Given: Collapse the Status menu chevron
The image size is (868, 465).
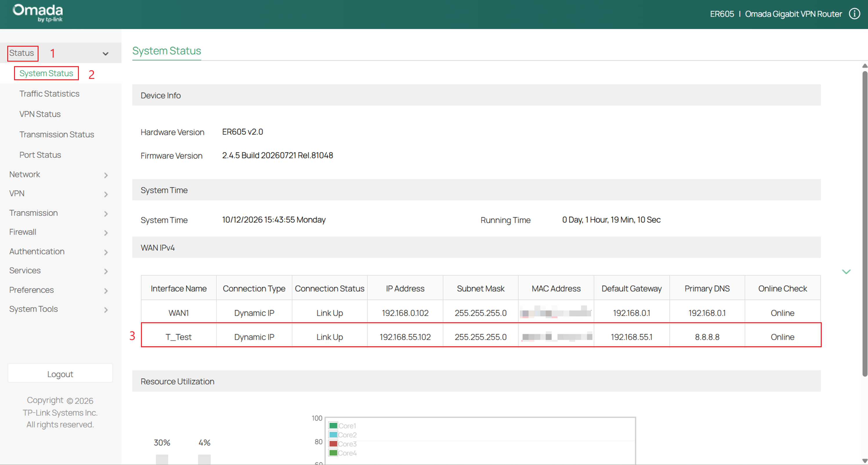Looking at the screenshot, I should point(106,54).
